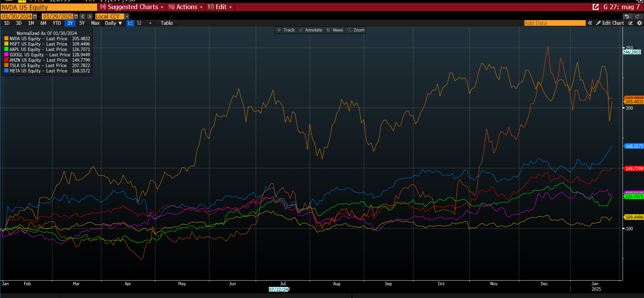Toggle News overlay on chart
Screen dimensions: 644x298
pos(335,30)
